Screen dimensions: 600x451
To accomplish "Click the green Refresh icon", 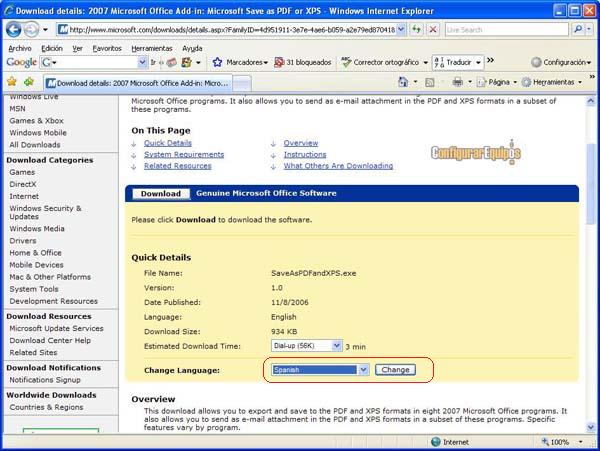I will [x=416, y=29].
